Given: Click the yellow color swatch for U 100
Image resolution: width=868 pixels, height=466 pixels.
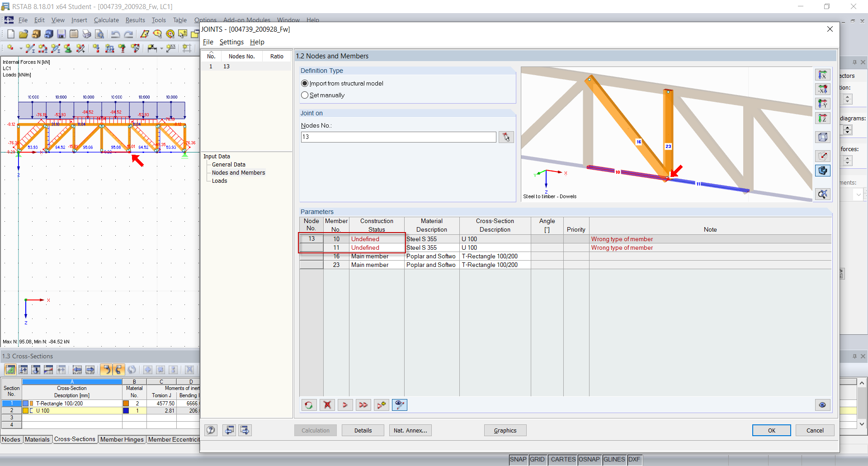Looking at the screenshot, I should (x=25, y=411).
